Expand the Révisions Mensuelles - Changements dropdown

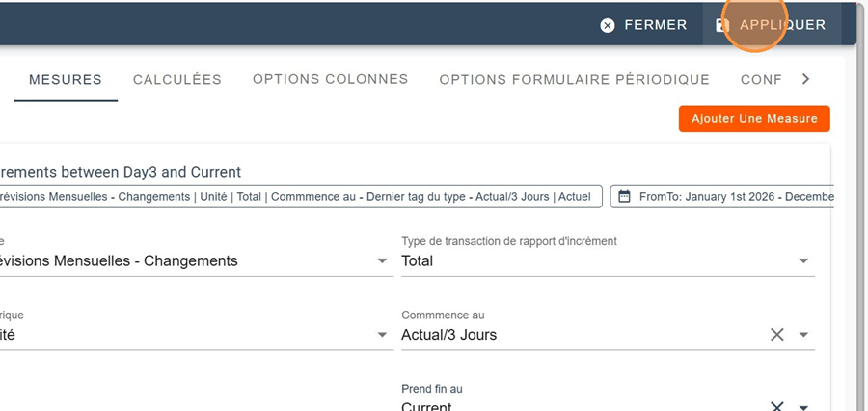coord(383,261)
